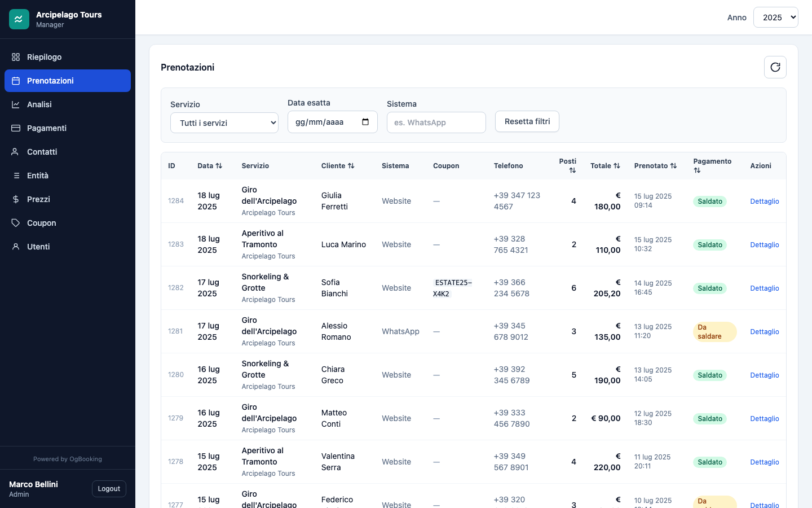Click WhatsApp system cell in row 1281
This screenshot has width=812, height=508.
(x=400, y=331)
